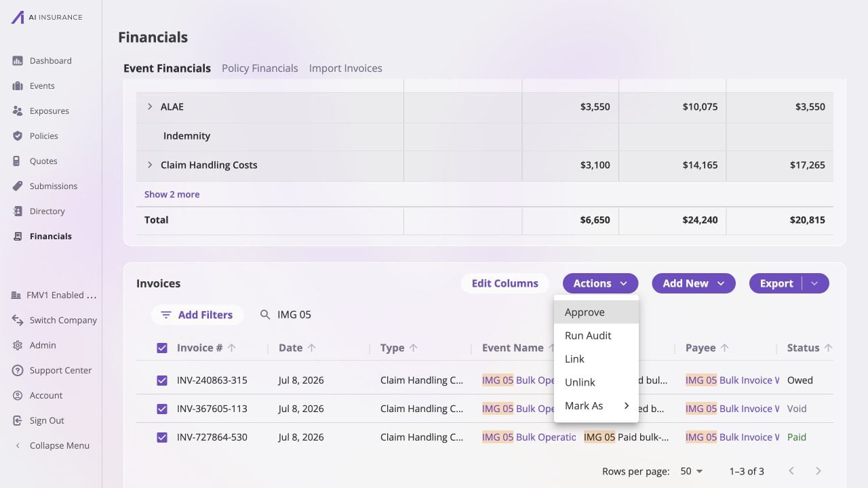Sort by Payee arrow
868x488 pixels.
click(725, 348)
